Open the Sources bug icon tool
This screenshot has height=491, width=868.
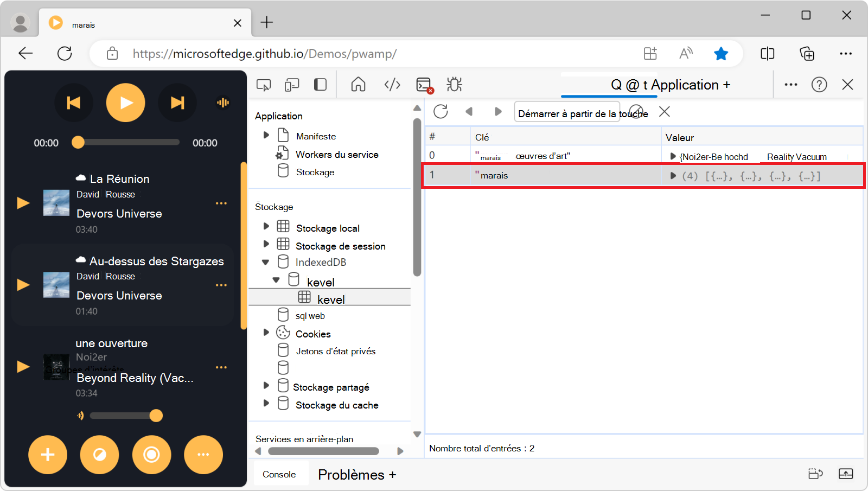(x=454, y=85)
